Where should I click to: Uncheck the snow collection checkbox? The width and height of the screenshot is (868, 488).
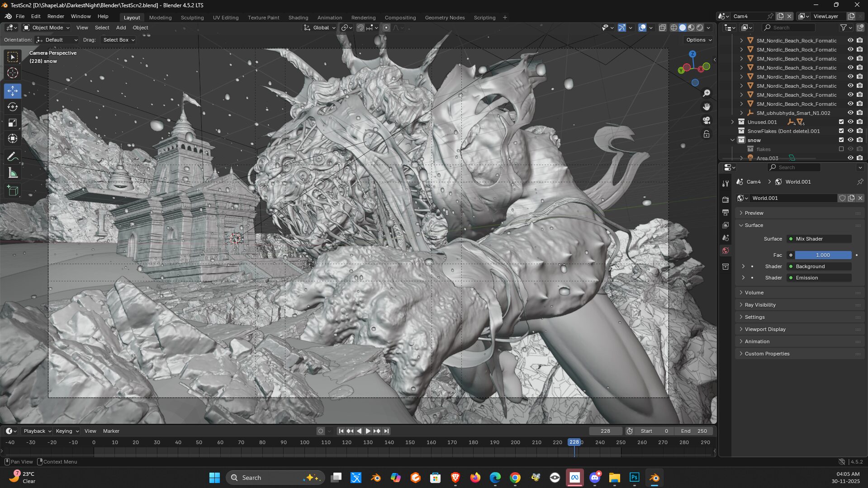[841, 140]
